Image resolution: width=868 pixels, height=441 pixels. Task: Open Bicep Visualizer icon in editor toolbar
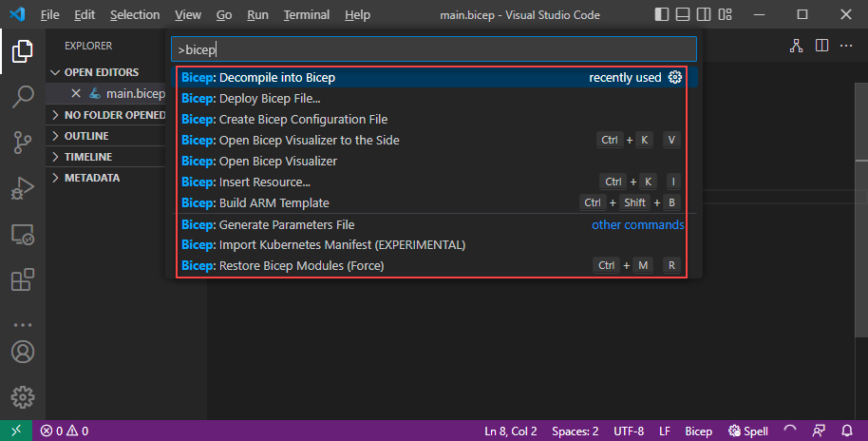point(796,46)
